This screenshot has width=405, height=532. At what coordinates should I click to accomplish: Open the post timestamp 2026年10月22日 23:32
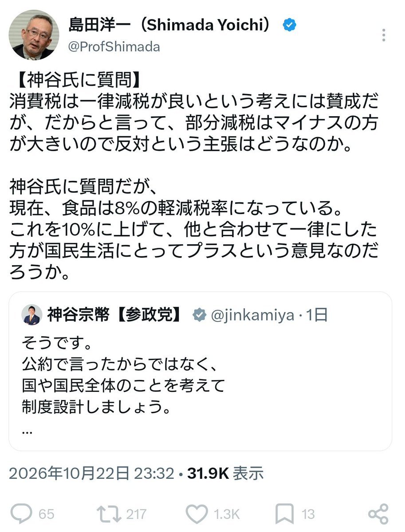click(x=91, y=474)
